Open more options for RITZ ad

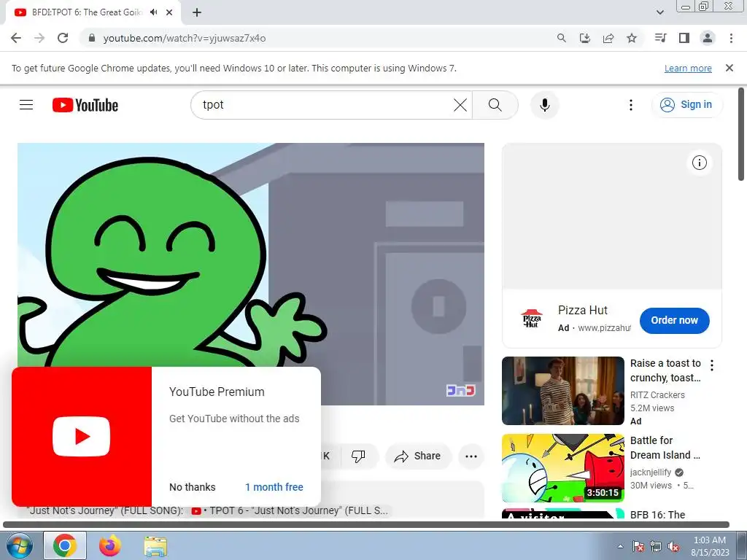[712, 365]
